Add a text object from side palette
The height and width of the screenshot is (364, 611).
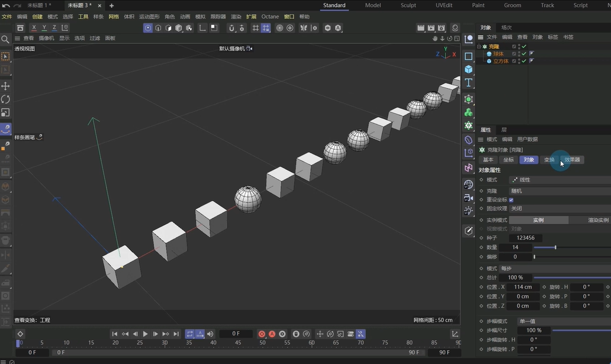pos(468,83)
